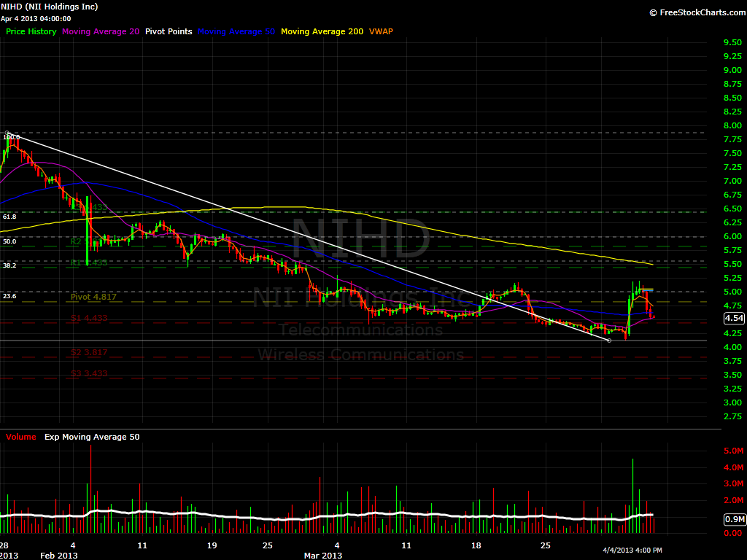Click the NIHD (NII Holdings Inc) title
The height and width of the screenshot is (560, 747).
[49, 7]
